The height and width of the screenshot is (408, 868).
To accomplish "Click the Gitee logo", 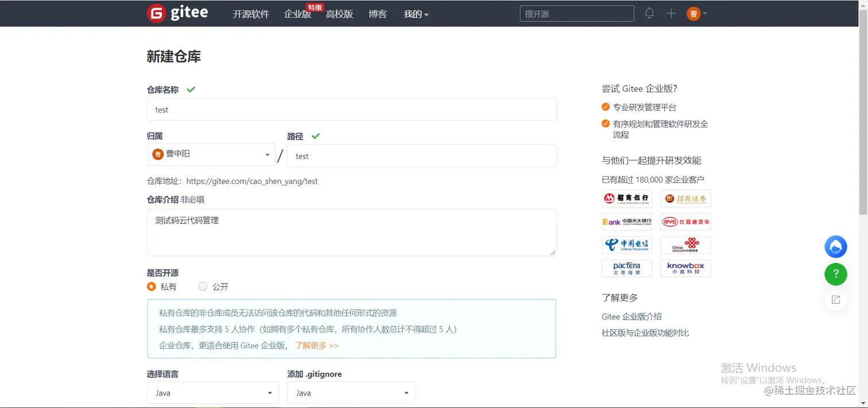I will coord(177,13).
